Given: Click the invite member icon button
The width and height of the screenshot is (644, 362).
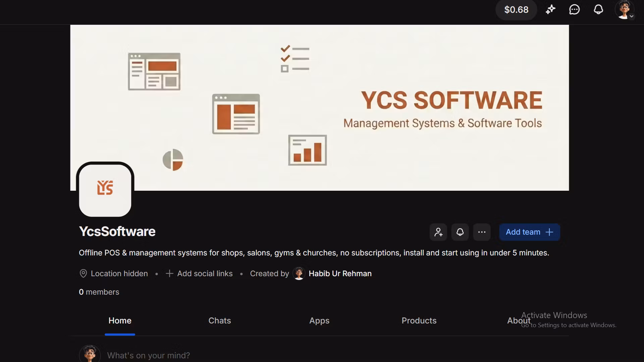Looking at the screenshot, I should (x=438, y=232).
